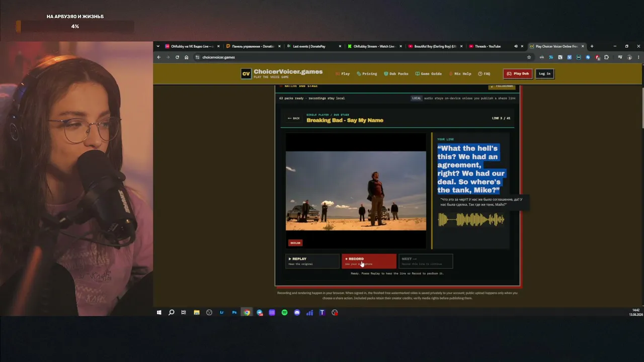Open Photoshop from the taskbar
The height and width of the screenshot is (362, 644).
(234, 313)
